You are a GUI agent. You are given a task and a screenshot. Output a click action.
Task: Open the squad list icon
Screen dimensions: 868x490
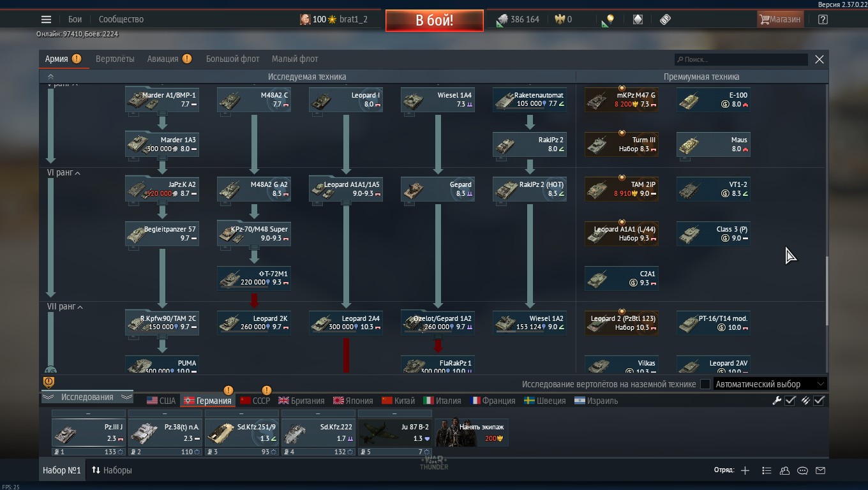pos(767,470)
